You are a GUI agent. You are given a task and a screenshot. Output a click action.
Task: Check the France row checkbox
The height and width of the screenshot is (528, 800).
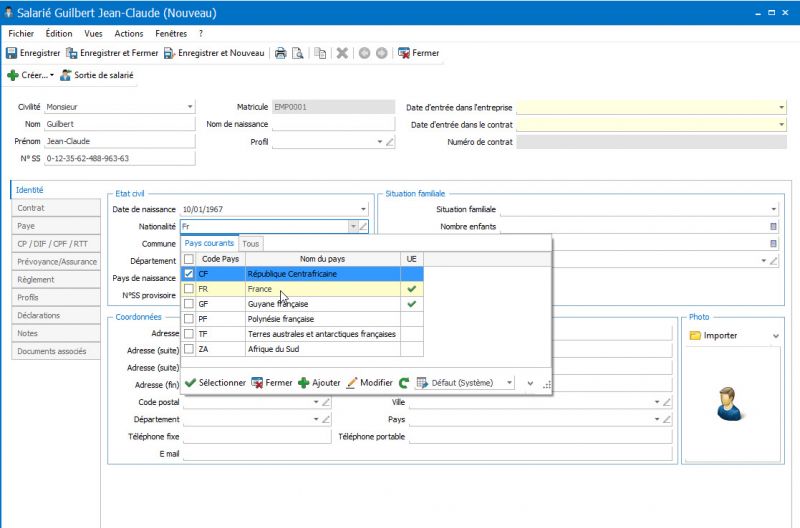[x=189, y=289]
